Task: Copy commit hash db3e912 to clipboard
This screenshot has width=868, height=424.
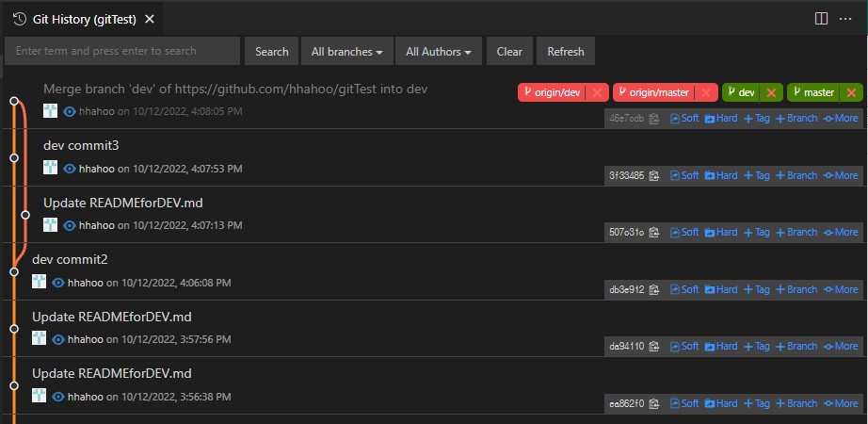Action: [653, 289]
